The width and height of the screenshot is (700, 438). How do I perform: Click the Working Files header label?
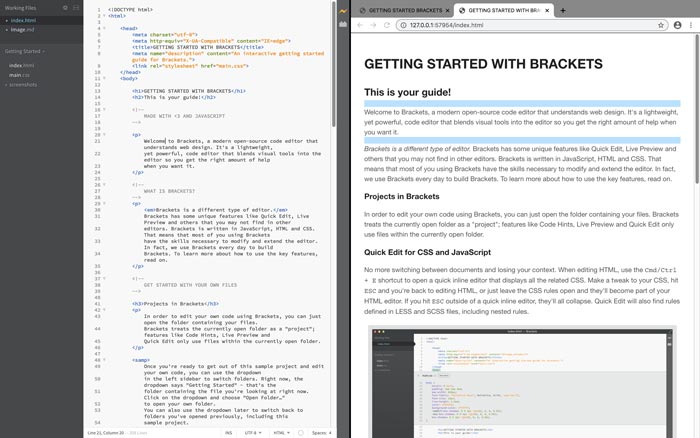click(21, 8)
